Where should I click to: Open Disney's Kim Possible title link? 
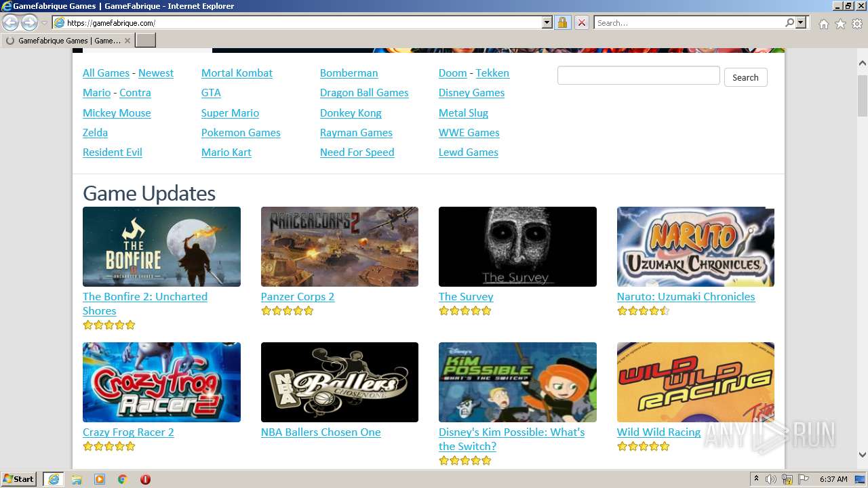coord(511,439)
